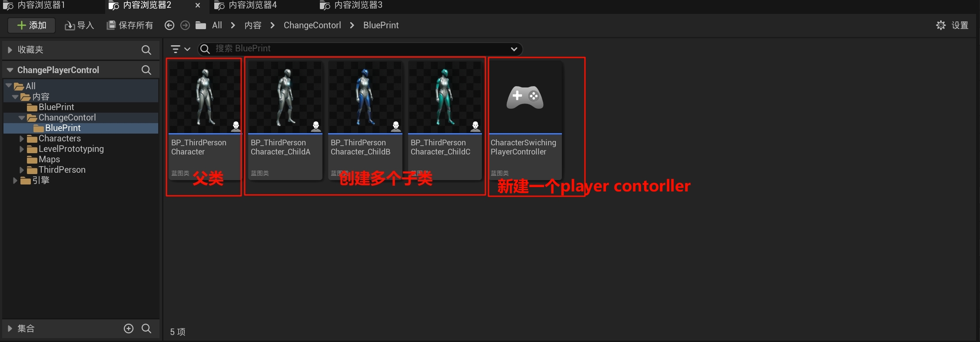Select BP_ThirdPersonCharacter_ChildB blue character thumbnail
980x342 pixels.
365,97
